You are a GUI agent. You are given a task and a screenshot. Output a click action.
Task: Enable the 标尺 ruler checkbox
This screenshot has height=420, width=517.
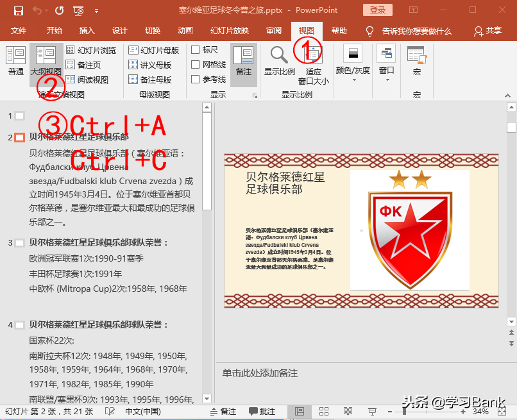tap(195, 50)
